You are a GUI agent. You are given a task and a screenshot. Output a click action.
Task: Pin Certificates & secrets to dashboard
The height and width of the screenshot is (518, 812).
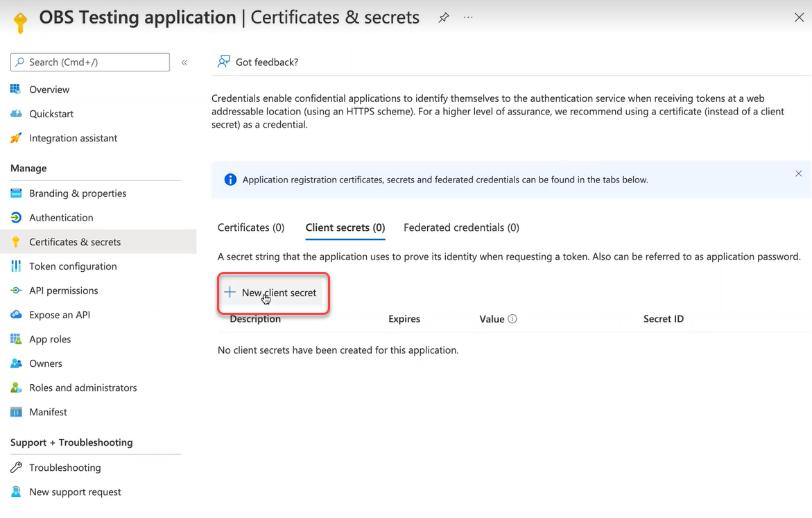pos(443,17)
